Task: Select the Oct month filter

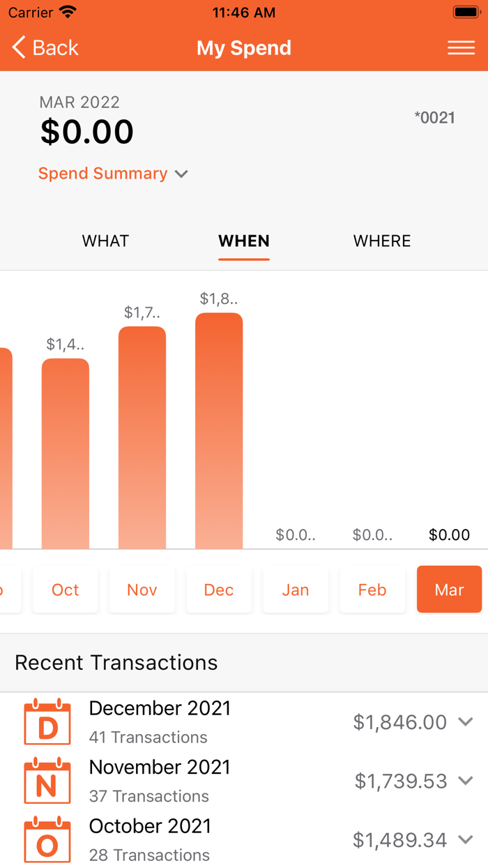Action: coord(65,590)
